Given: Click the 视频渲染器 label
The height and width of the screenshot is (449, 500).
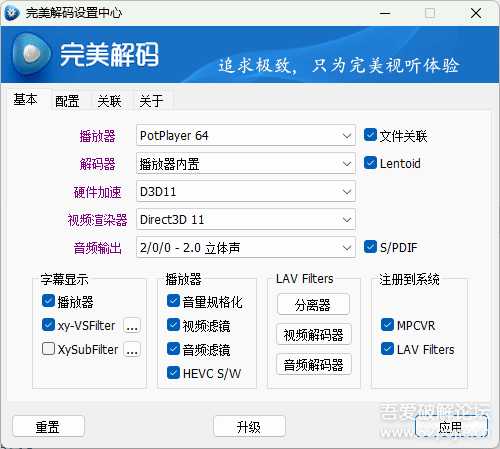Looking at the screenshot, I should [x=97, y=220].
